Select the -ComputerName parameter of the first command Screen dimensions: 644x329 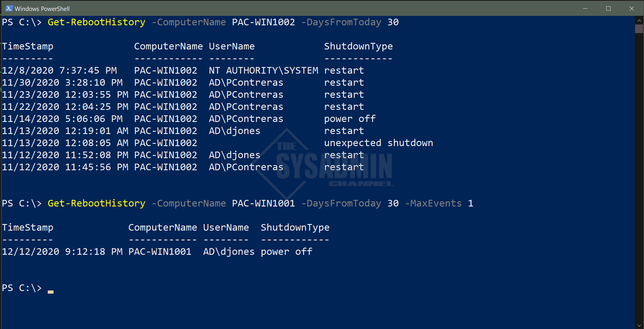189,22
